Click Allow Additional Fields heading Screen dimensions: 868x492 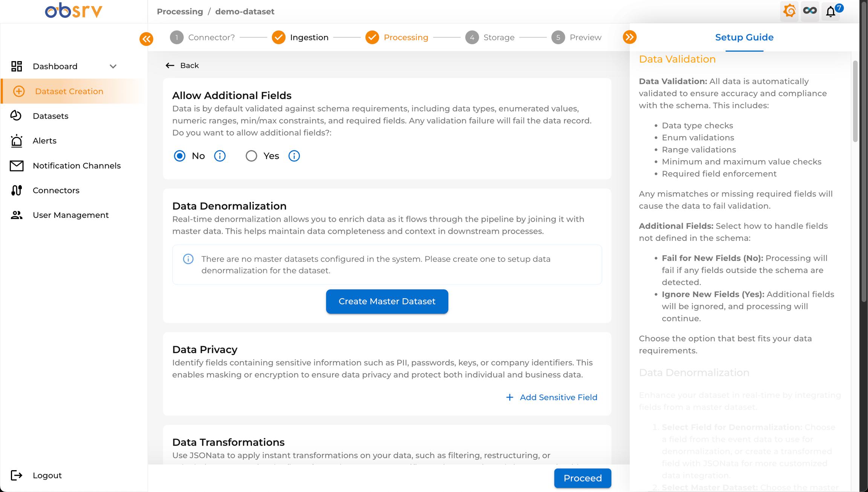(232, 95)
